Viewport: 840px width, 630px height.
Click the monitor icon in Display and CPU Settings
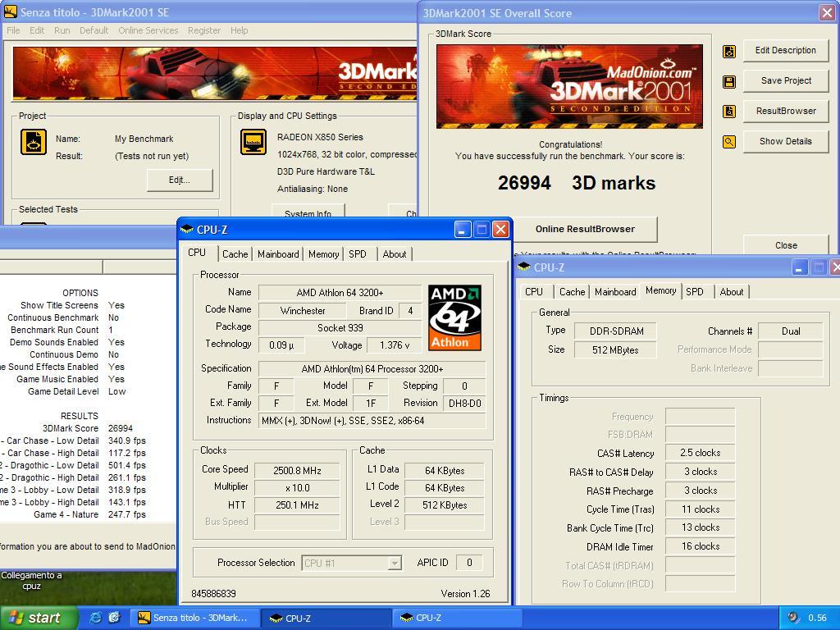[x=253, y=142]
